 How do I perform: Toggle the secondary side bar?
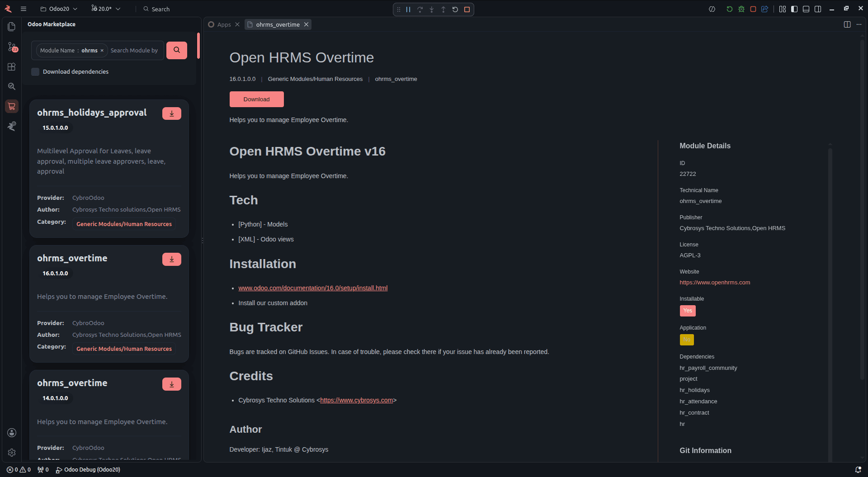(818, 9)
